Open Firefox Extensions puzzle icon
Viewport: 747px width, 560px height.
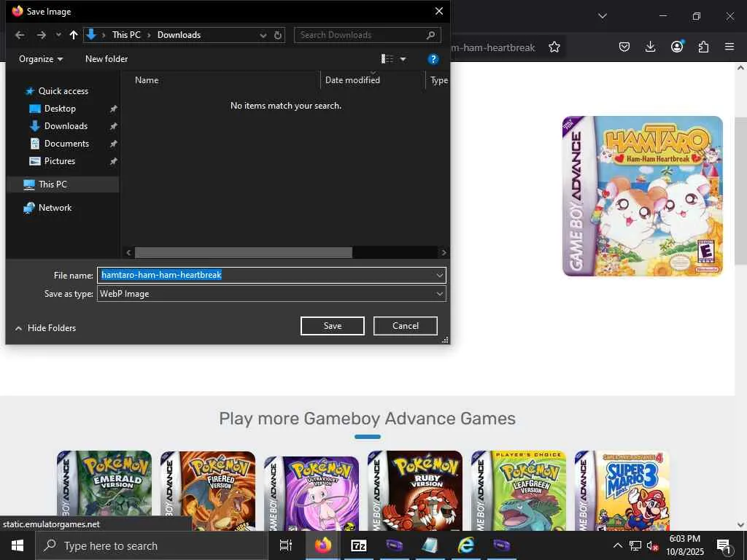coord(703,47)
